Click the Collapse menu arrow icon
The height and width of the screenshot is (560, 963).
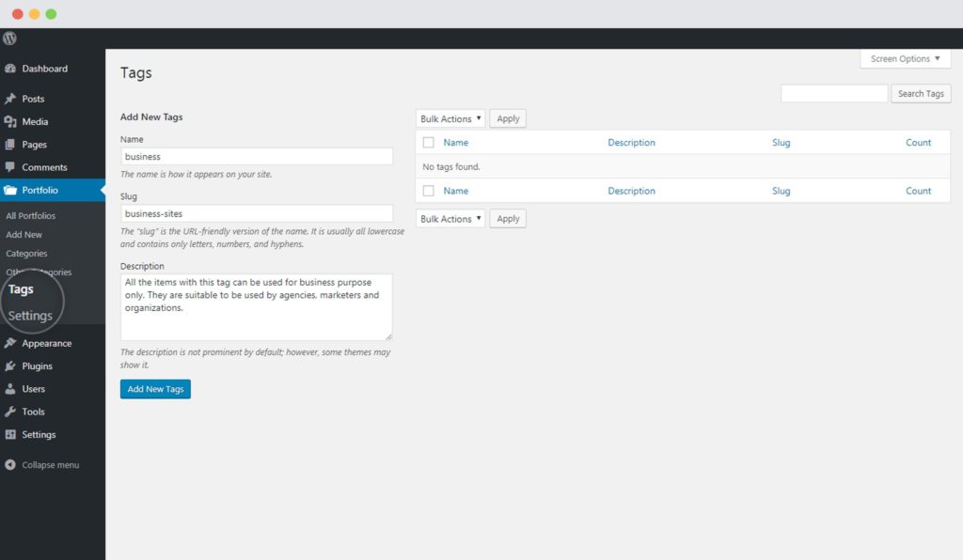coord(9,465)
